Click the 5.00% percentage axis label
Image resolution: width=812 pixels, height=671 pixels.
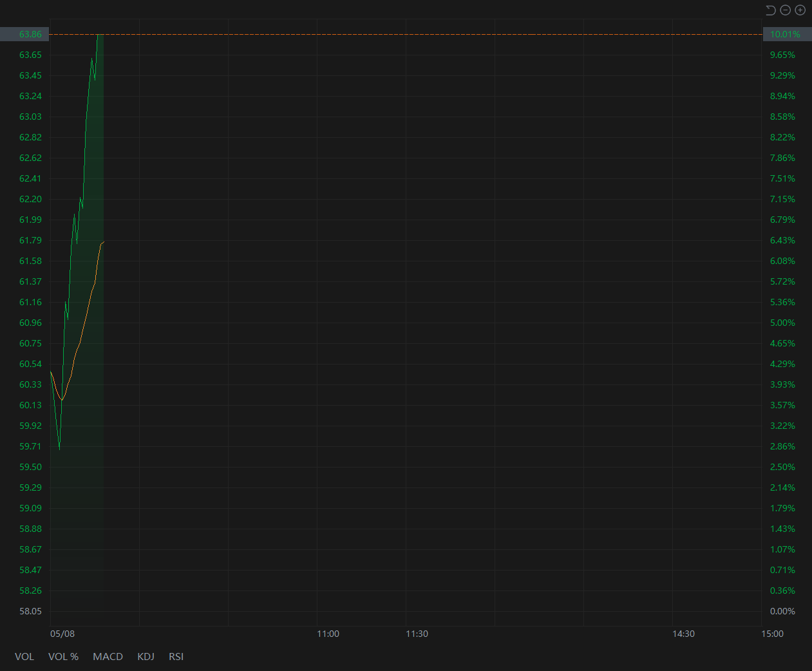point(782,323)
